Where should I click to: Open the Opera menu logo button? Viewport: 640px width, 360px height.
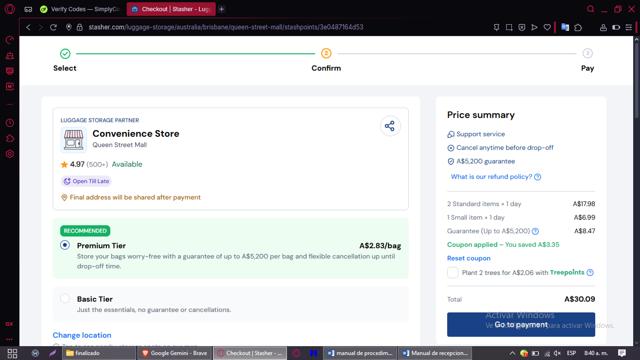tap(10, 9)
